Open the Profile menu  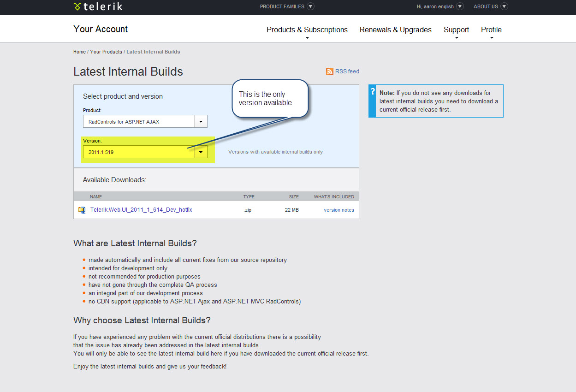tap(491, 30)
